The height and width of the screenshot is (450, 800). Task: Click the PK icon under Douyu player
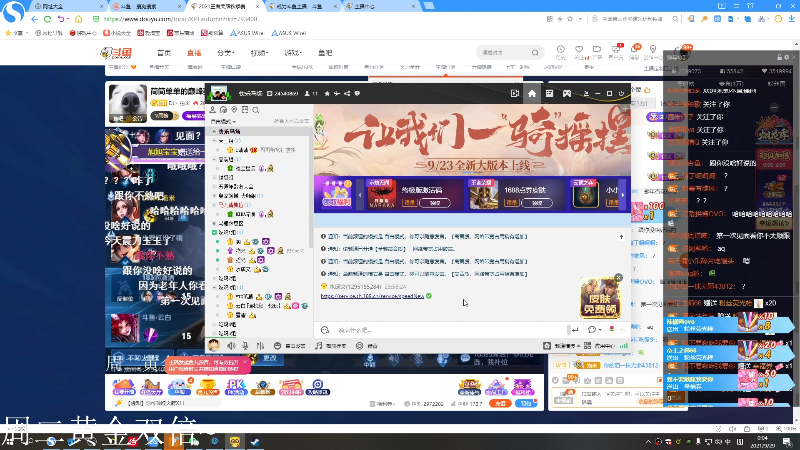click(236, 387)
